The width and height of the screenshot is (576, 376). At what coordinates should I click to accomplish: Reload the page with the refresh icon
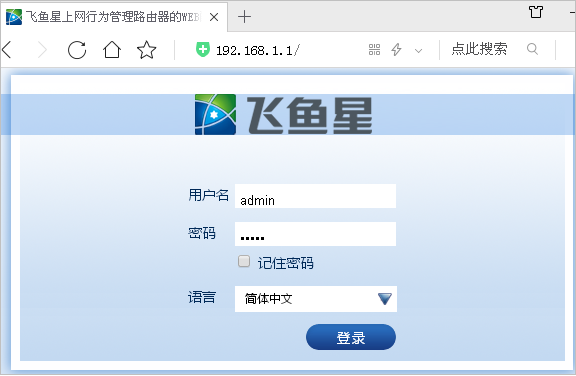[x=77, y=50]
